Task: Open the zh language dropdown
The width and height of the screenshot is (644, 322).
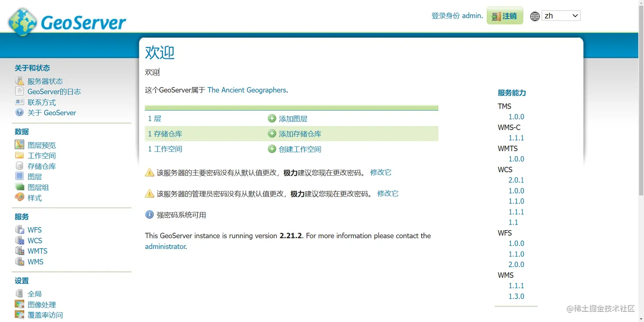Action: click(561, 16)
